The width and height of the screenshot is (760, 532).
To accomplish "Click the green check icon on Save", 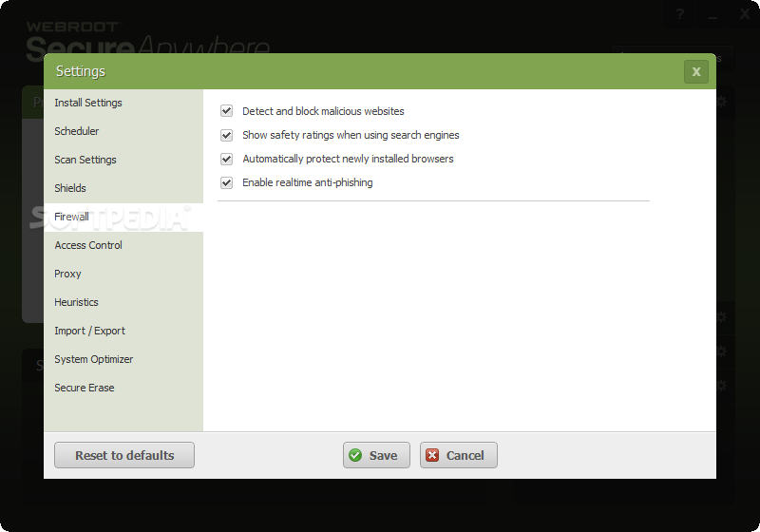I will click(355, 455).
